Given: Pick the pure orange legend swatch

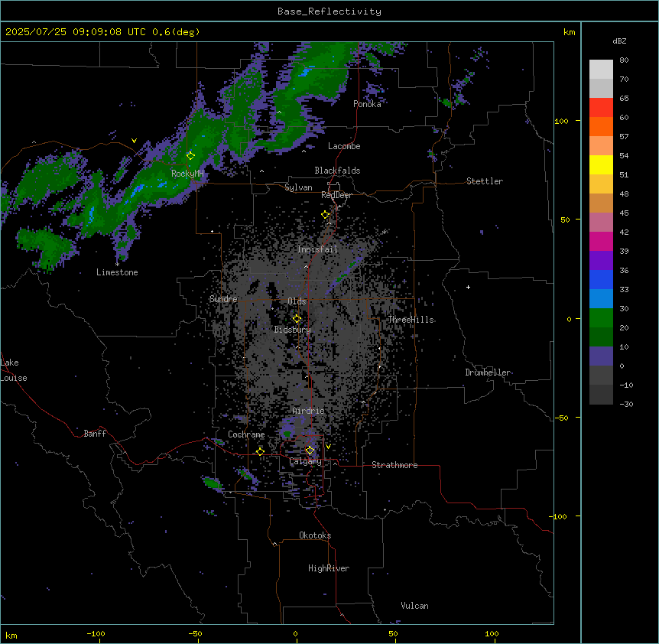Looking at the screenshot, I should 601,126.
